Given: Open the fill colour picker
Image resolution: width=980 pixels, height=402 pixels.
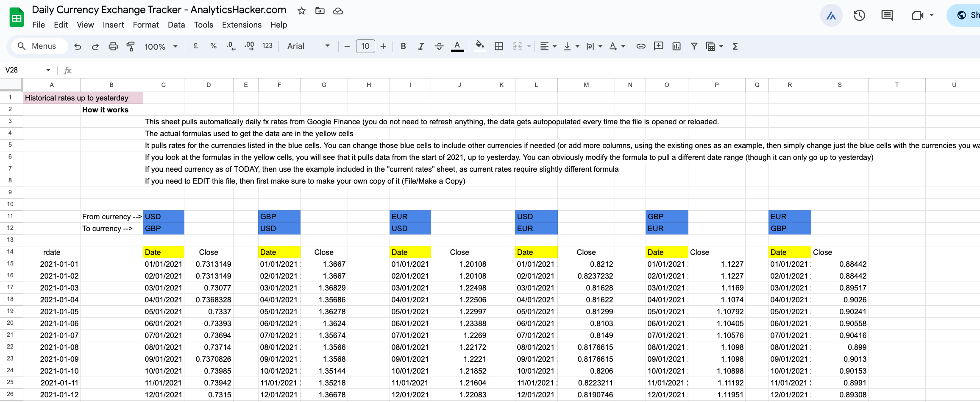Looking at the screenshot, I should point(479,46).
